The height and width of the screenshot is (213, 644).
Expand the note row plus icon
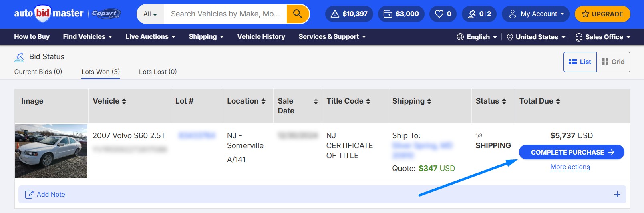coord(617,195)
